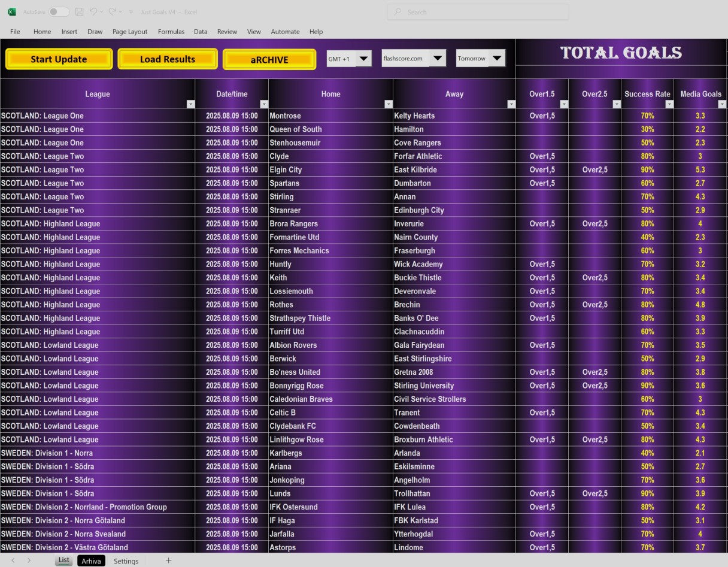The height and width of the screenshot is (567, 728).
Task: Open the Tomorrow day selector dropdown
Action: [x=497, y=58]
